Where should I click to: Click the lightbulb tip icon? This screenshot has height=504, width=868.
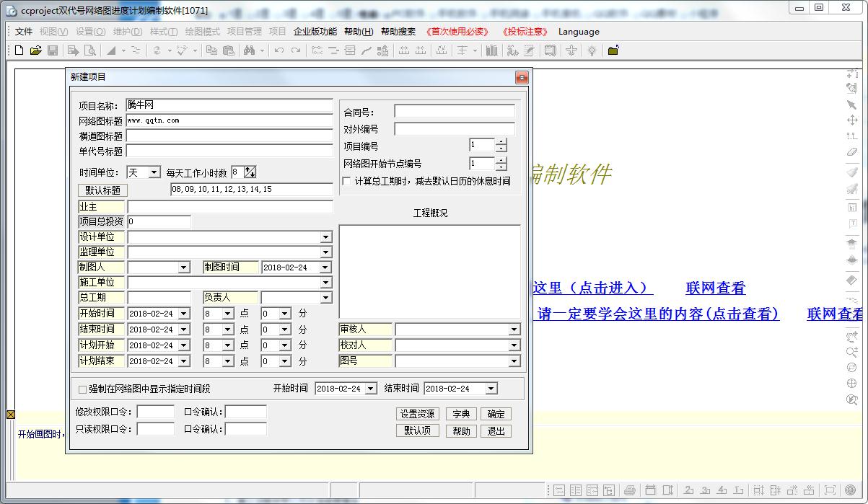click(x=592, y=50)
